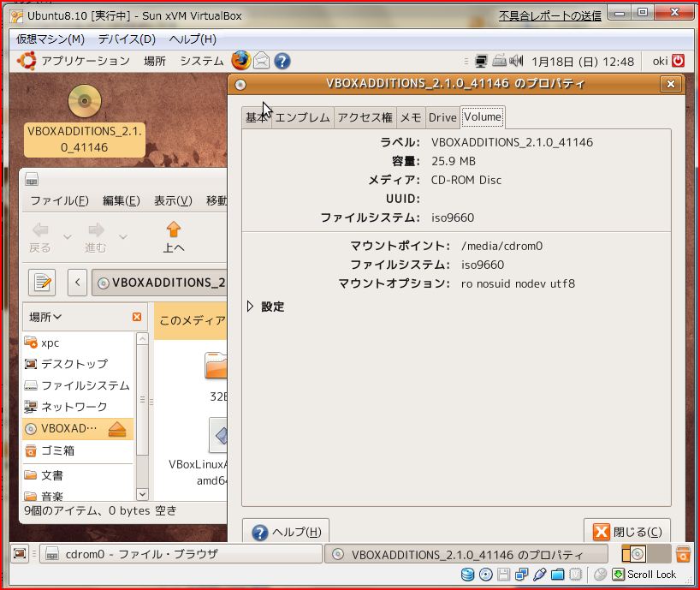Image resolution: width=700 pixels, height=590 pixels.
Task: Select 文書 bookmark in Places sidebar
Action: click(78, 475)
